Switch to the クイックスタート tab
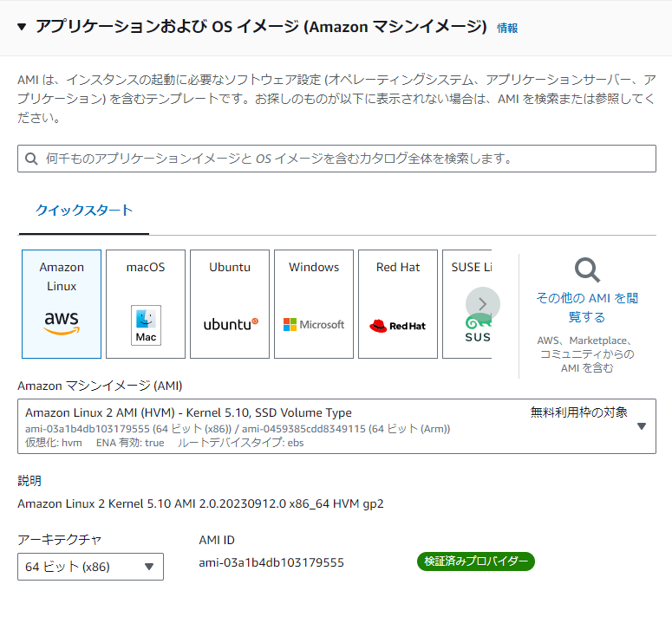This screenshot has height=623, width=672. tap(84, 211)
